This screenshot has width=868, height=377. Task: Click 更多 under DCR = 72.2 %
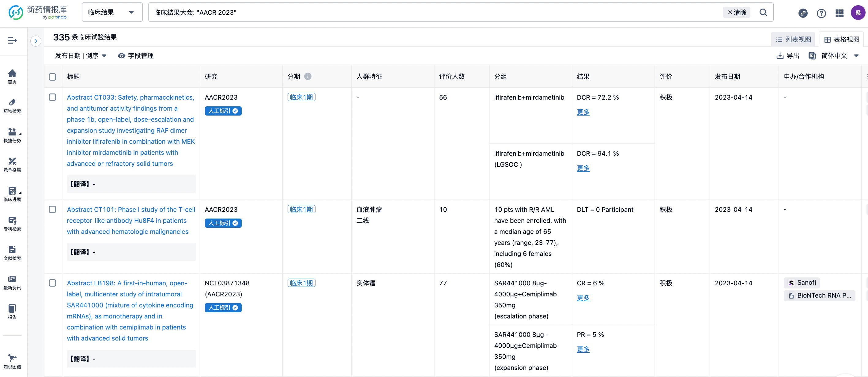click(583, 112)
